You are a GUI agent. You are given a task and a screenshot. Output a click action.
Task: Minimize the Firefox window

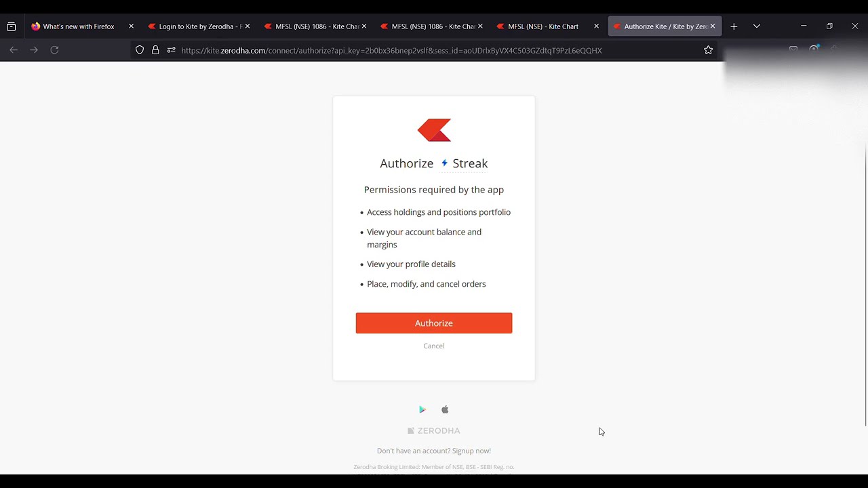804,26
